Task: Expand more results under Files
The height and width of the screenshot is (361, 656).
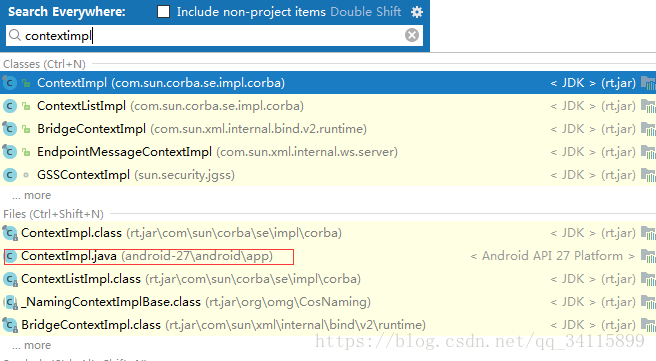Action: tap(31, 346)
